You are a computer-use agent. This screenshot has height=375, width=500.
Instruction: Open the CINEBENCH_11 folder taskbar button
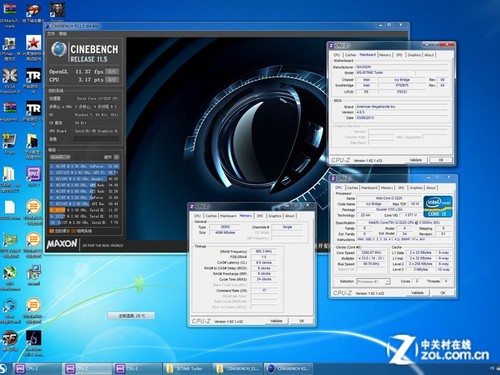[x=237, y=368]
